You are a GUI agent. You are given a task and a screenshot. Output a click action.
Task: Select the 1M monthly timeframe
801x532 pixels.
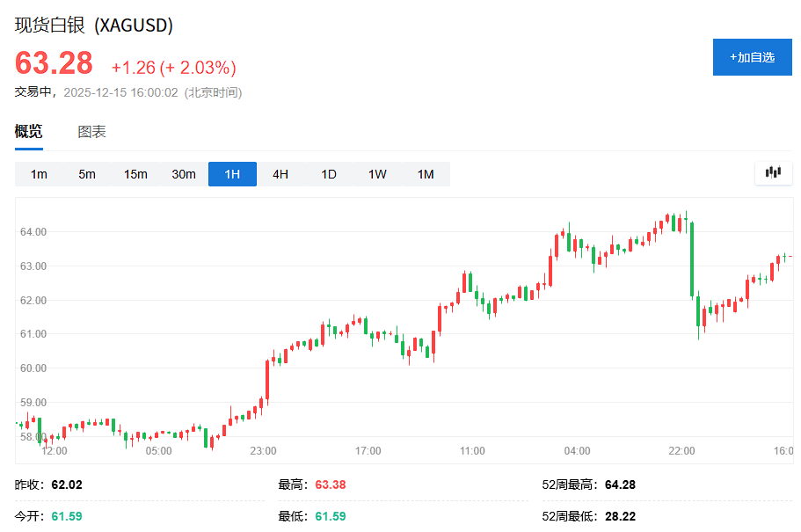point(425,173)
